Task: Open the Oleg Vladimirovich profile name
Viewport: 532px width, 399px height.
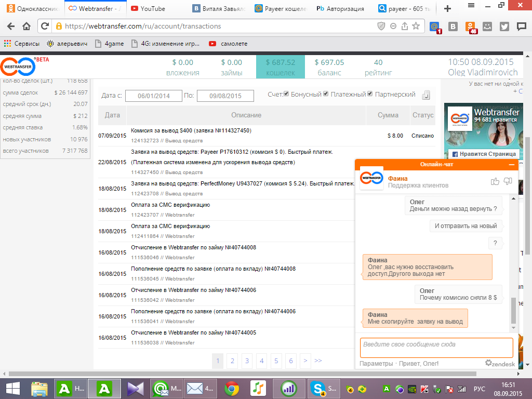Action: point(483,72)
